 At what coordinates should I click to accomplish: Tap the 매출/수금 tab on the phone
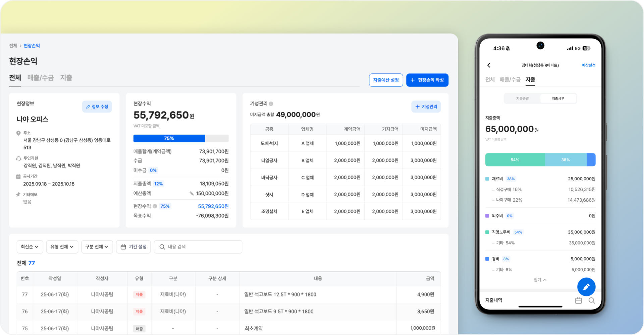pyautogui.click(x=510, y=79)
